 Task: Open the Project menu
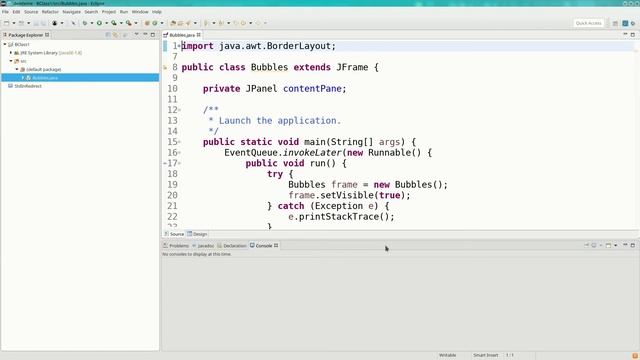click(x=109, y=12)
